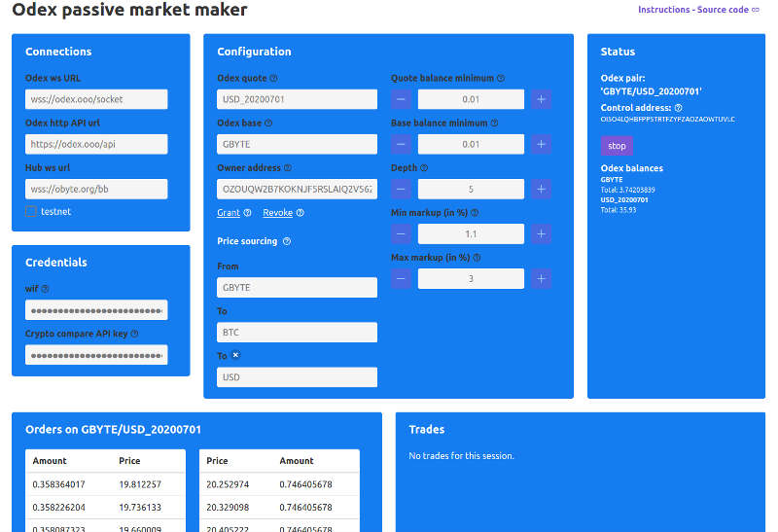Image resolution: width=778 pixels, height=532 pixels.
Task: Click Base balance minimum help icon
Action: click(494, 124)
